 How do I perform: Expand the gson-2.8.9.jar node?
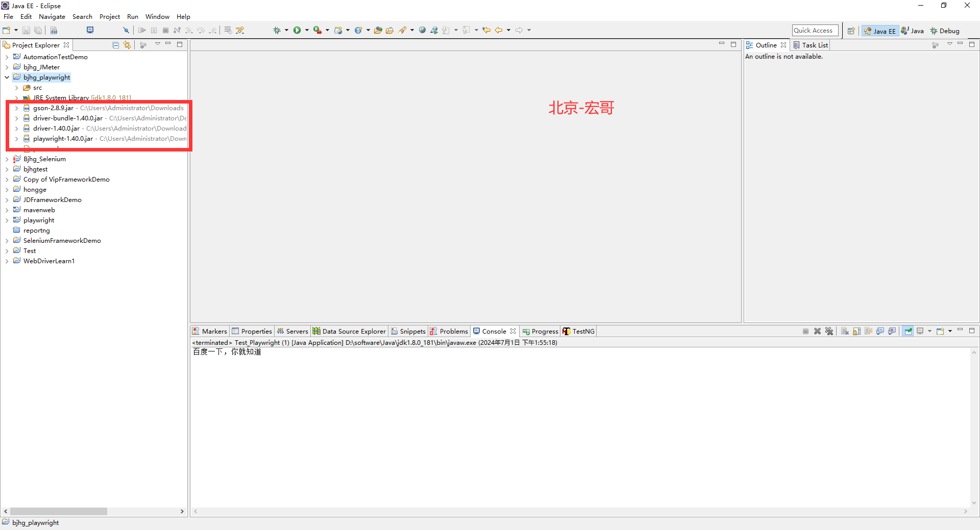17,108
